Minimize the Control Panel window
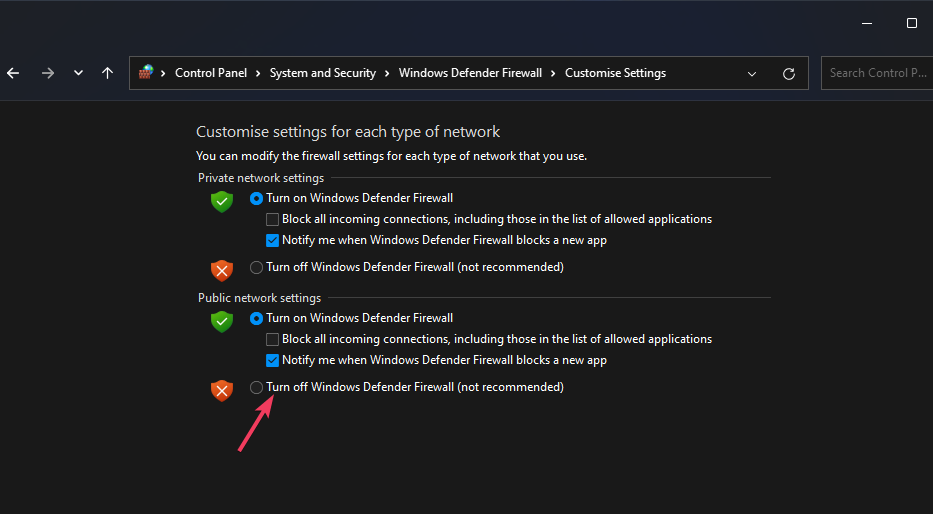 (x=867, y=23)
